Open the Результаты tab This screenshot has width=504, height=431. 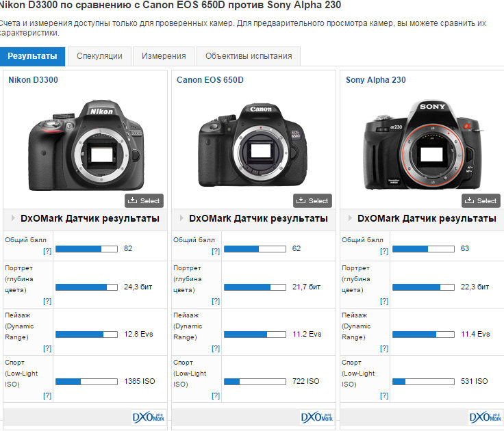(32, 56)
